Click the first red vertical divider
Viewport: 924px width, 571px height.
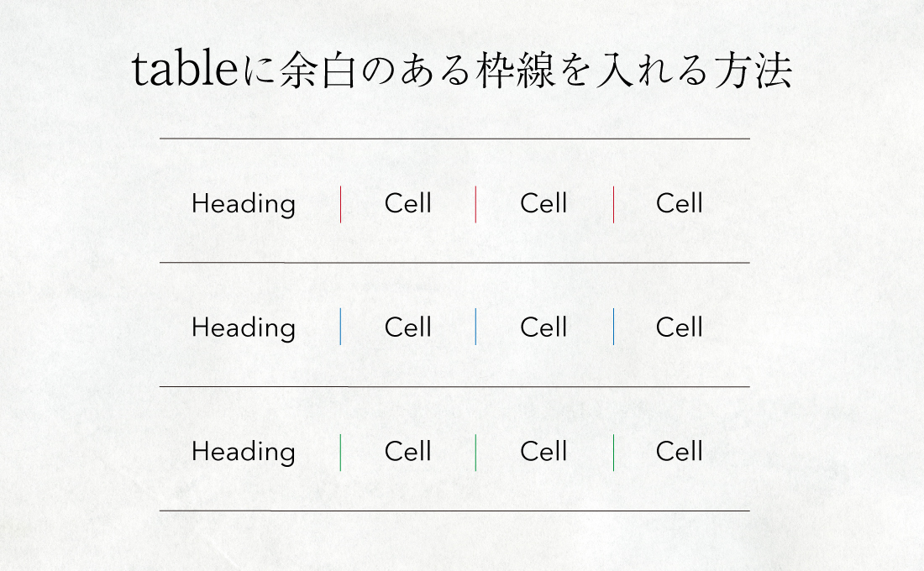tap(475, 204)
